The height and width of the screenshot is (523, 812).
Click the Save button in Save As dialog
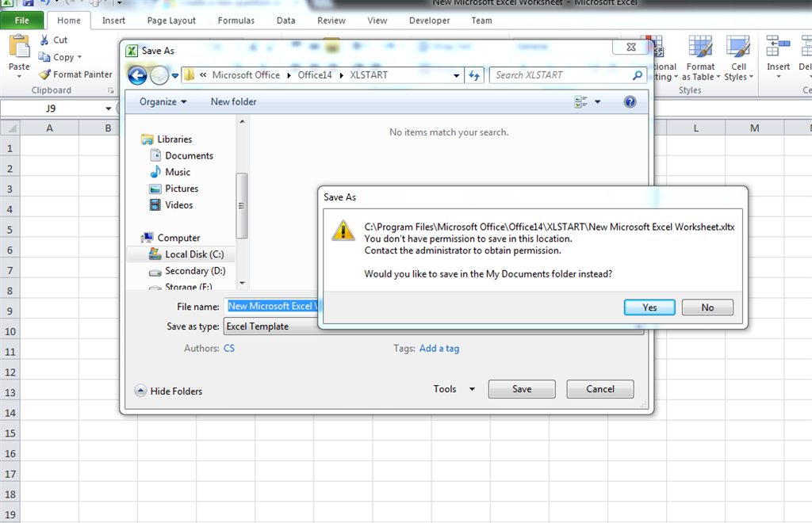(522, 389)
